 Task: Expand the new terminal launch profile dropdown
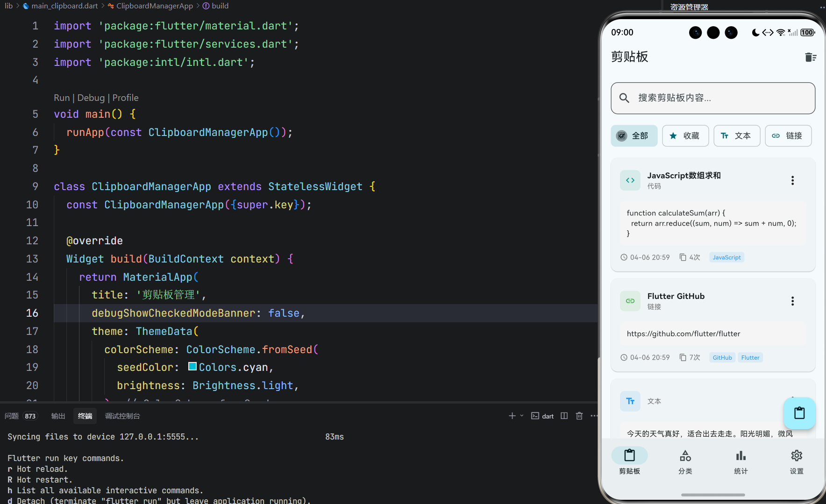[x=522, y=416]
